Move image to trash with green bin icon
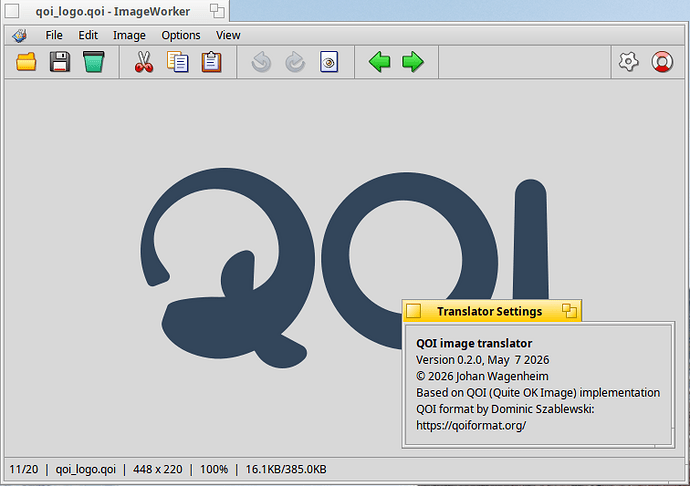 click(94, 62)
